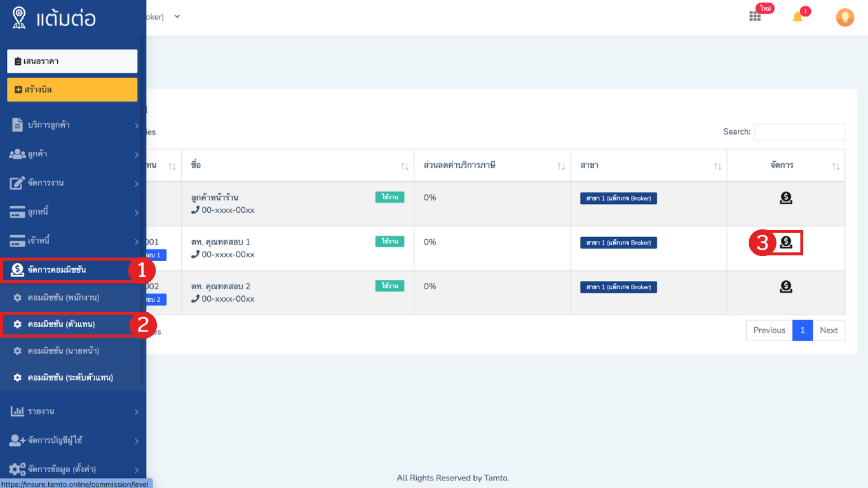The height and width of the screenshot is (488, 868).
Task: Select page 1 in pagination
Action: [803, 330]
